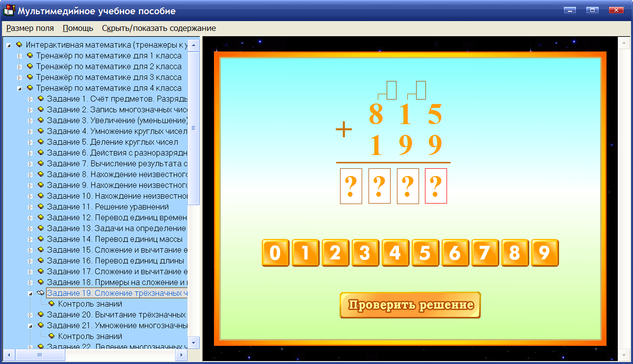Expand Тренажёр по математике для 1 класса
The image size is (633, 364).
[20, 56]
